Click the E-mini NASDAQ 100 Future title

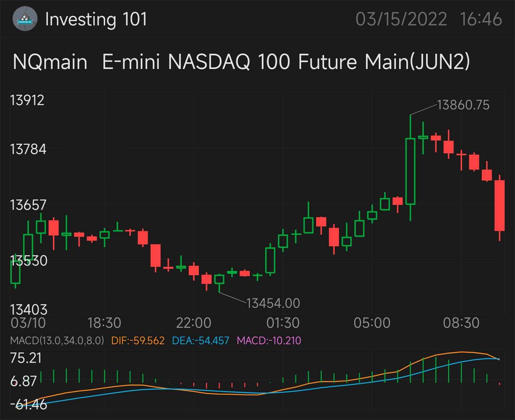click(286, 61)
